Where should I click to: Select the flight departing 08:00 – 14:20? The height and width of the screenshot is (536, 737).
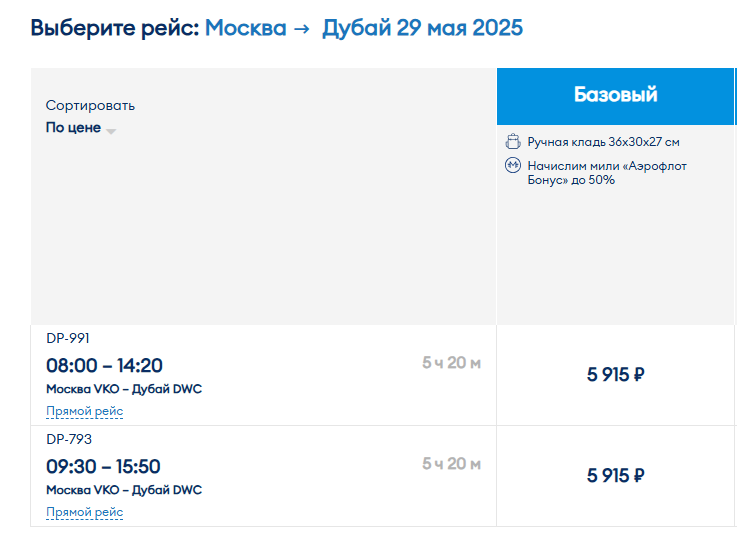[104, 365]
